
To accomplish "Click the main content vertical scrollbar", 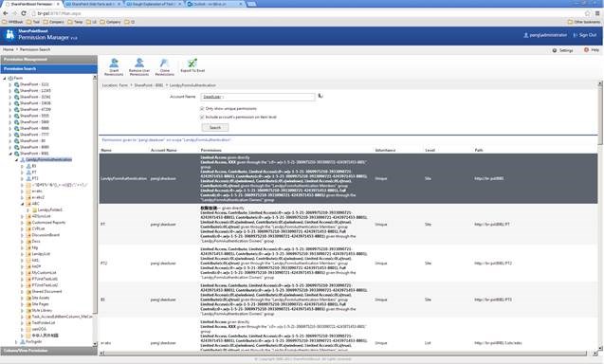I will pos(600,216).
